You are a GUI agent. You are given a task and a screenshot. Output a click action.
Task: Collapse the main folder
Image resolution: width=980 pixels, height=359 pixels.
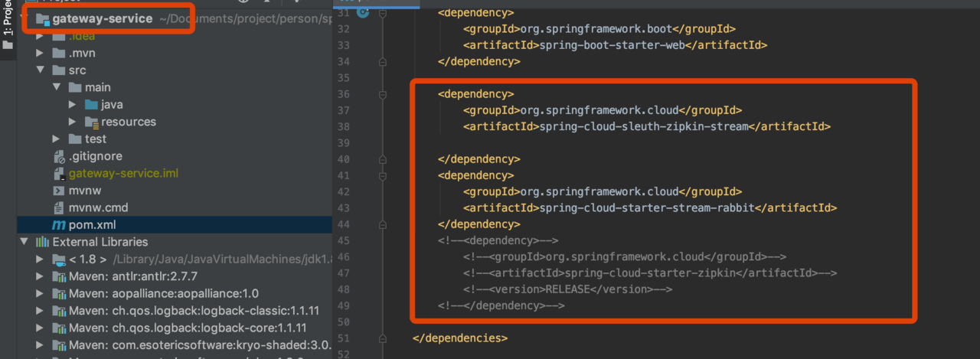[56, 87]
